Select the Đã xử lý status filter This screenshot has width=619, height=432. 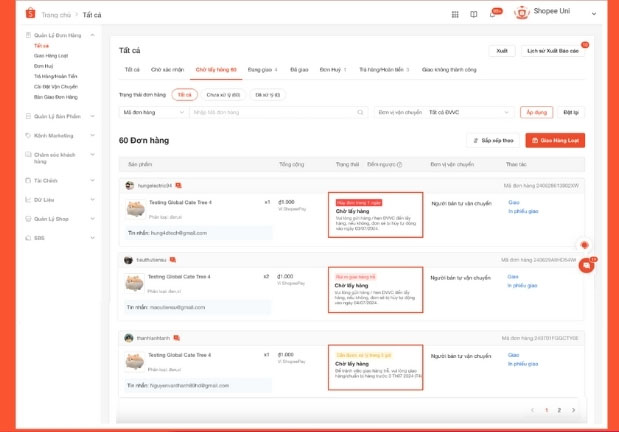[267, 95]
